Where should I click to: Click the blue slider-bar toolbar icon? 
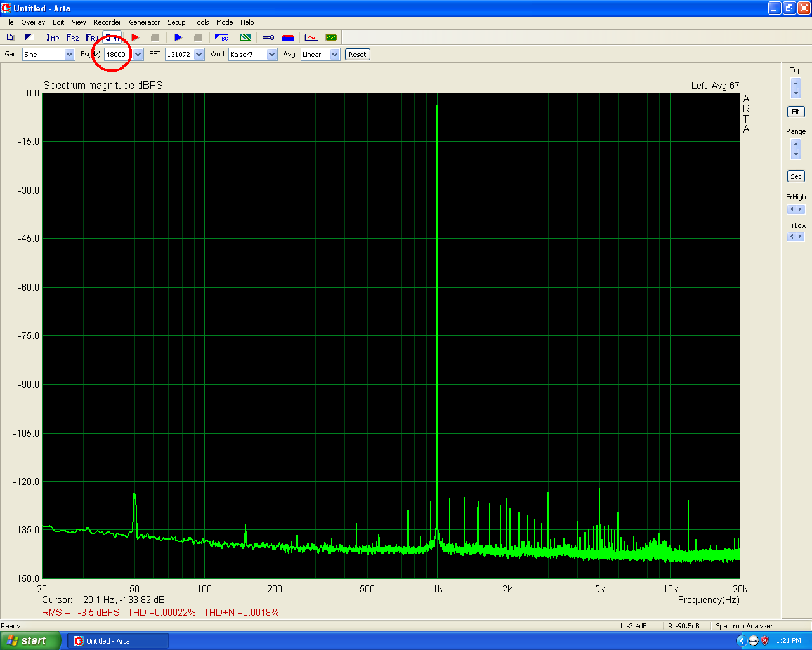tap(268, 37)
